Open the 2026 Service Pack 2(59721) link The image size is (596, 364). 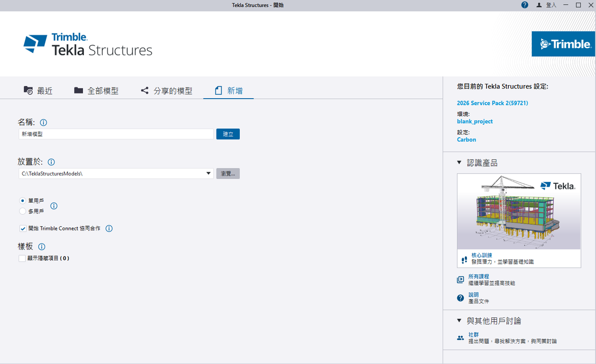tap(493, 103)
